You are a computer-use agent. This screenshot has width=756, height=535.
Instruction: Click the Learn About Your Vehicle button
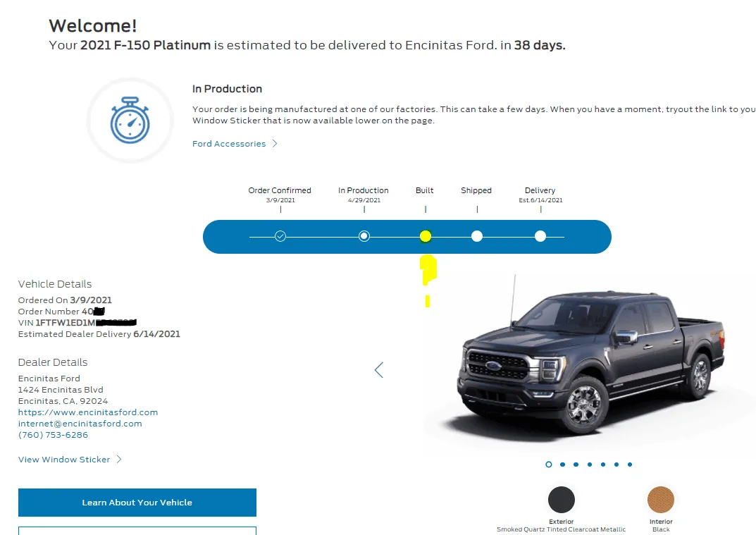pos(137,502)
